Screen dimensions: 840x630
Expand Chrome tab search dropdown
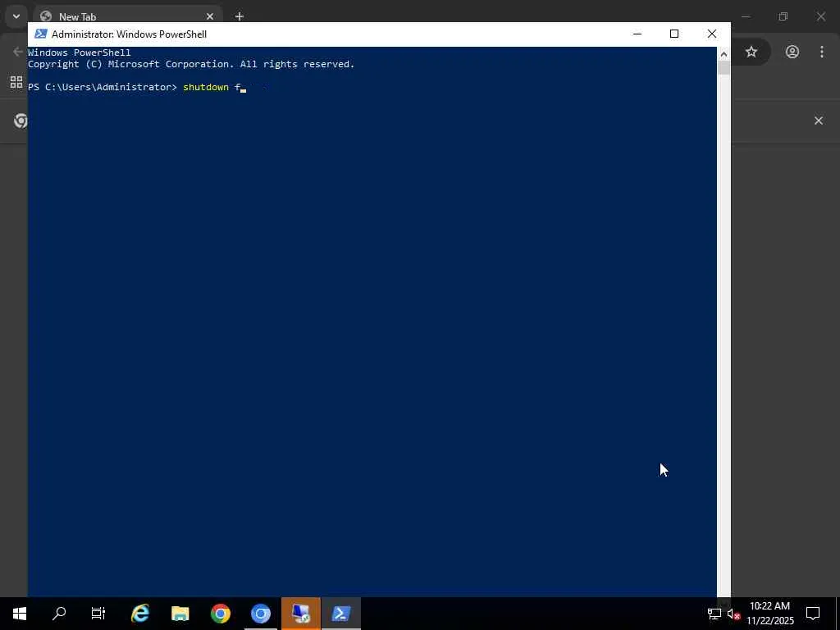pos(16,16)
